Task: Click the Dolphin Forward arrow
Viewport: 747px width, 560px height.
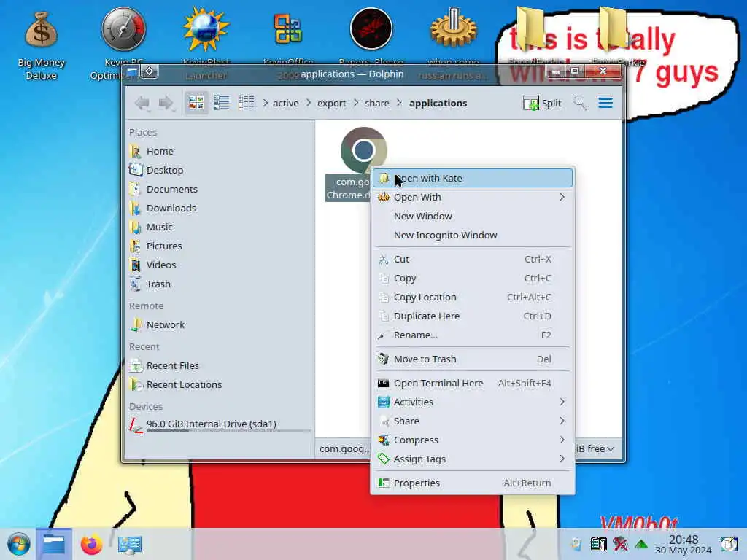Action: [x=166, y=103]
